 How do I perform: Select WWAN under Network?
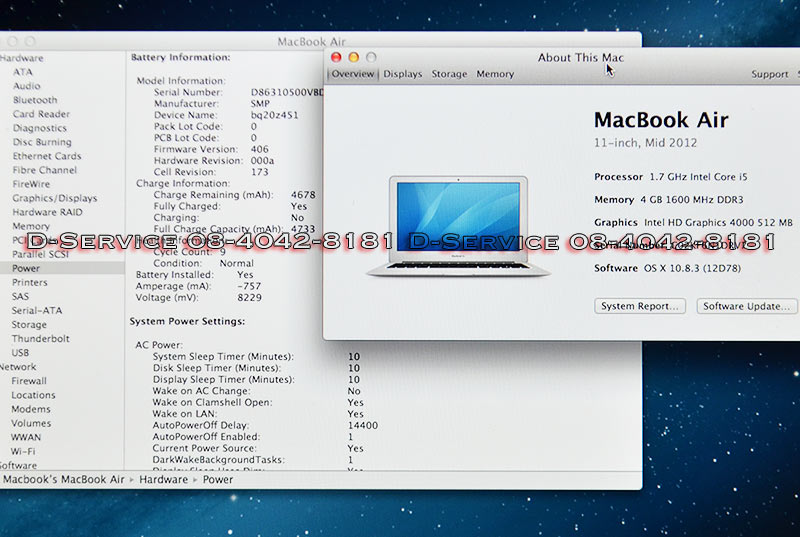point(26,438)
